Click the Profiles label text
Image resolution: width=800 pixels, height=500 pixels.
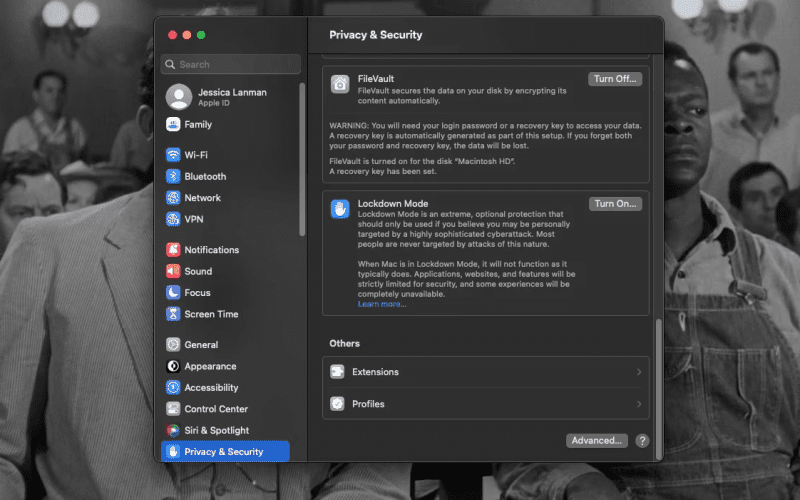(x=368, y=404)
